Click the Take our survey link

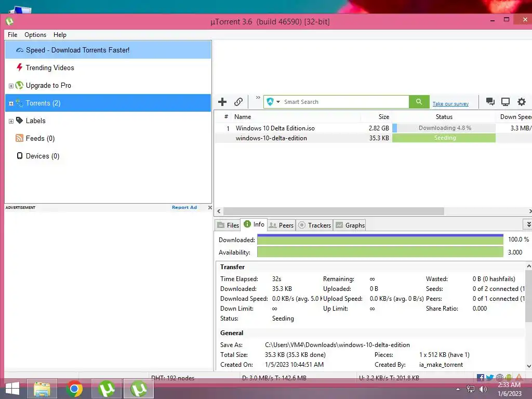pyautogui.click(x=450, y=104)
